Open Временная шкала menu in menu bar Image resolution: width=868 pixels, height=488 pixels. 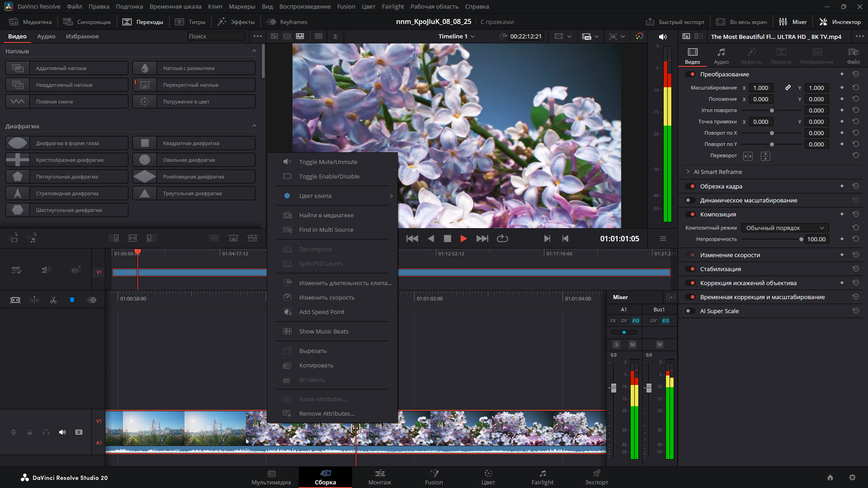point(175,6)
